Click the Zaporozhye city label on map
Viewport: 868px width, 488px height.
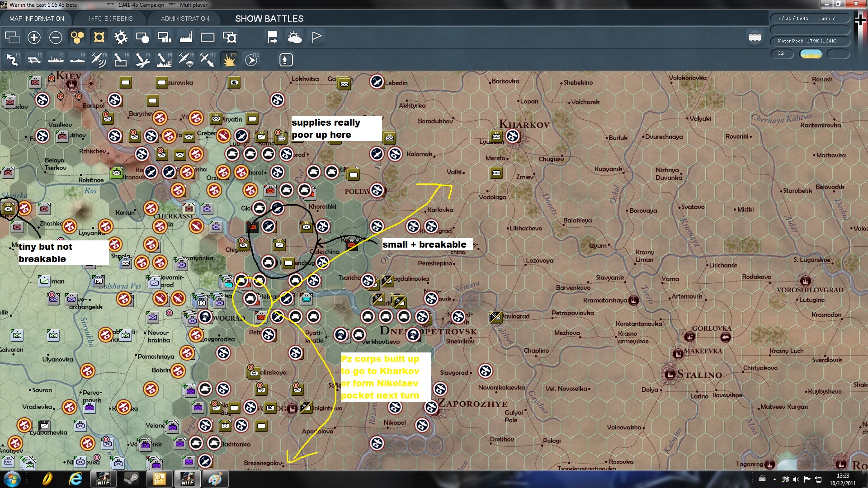point(472,404)
